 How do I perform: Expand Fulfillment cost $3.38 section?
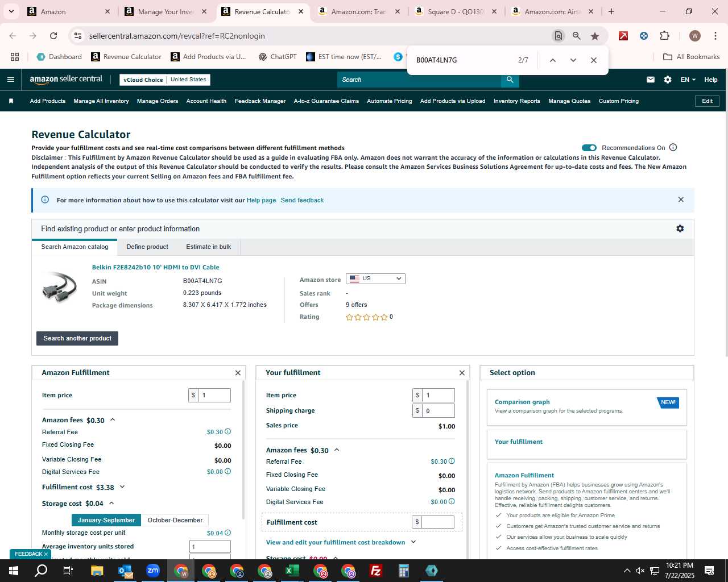[122, 487]
